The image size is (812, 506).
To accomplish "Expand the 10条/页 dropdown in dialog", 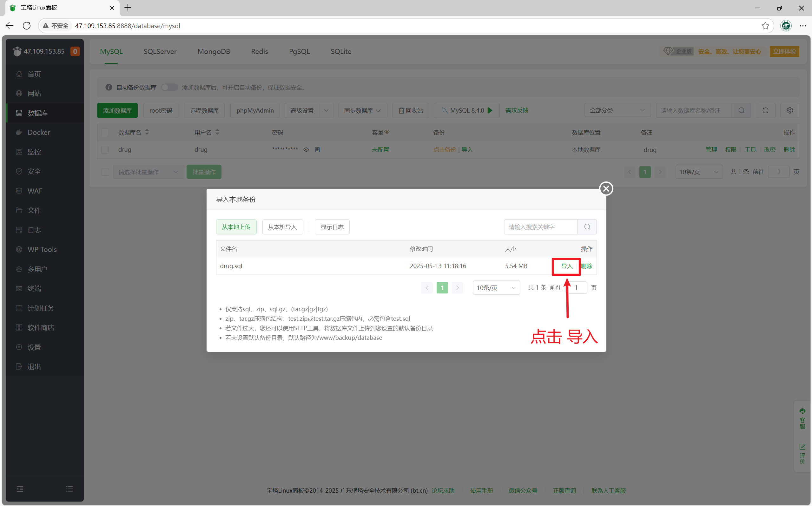I will click(496, 288).
